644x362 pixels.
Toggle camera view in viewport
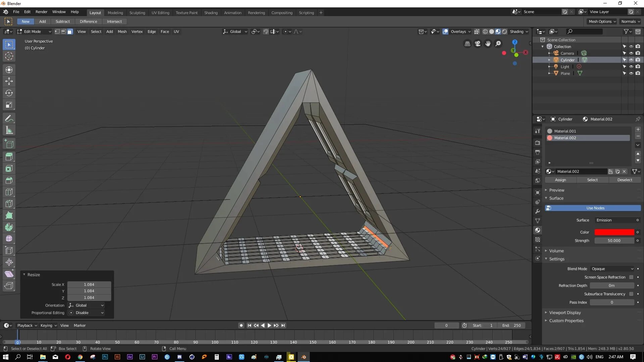tap(478, 44)
